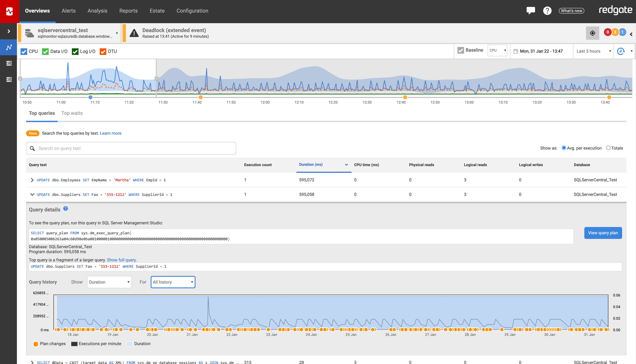
Task: Click the Redgate Monitor logo icon
Action: click(9, 11)
